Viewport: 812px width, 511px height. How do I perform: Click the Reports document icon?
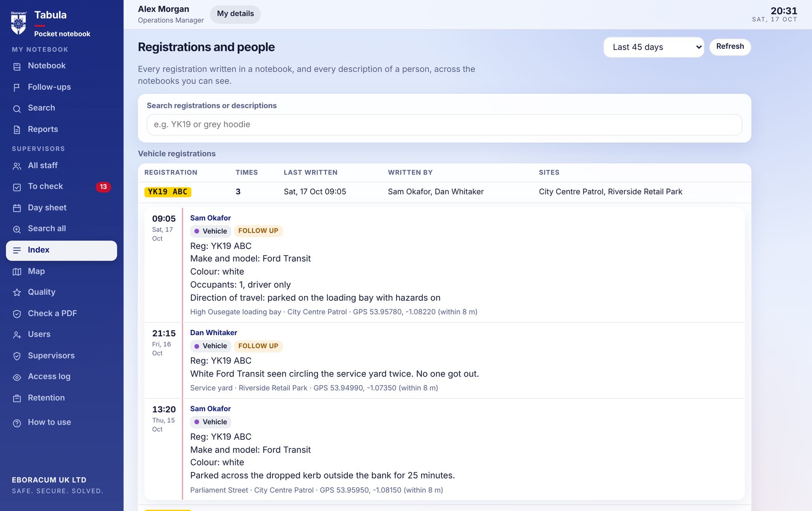tap(17, 130)
